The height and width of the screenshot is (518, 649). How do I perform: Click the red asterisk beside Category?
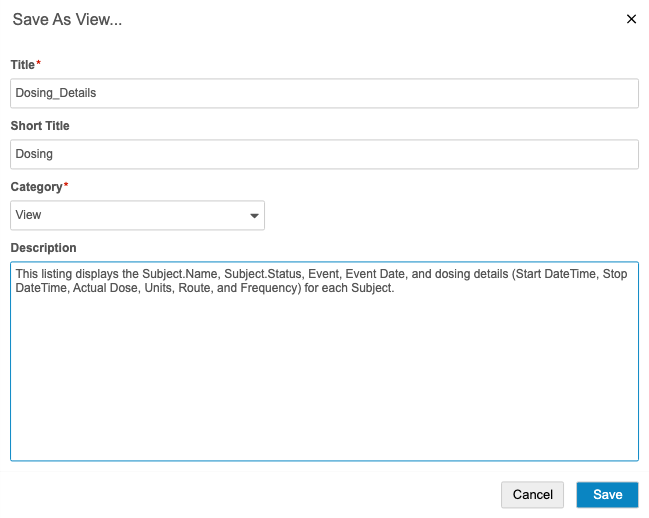[66, 186]
